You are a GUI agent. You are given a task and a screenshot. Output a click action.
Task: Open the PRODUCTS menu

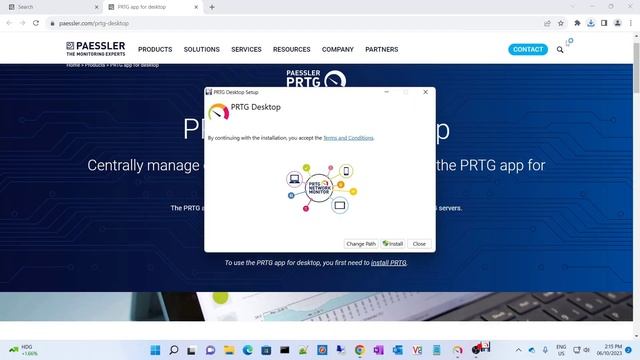(155, 49)
